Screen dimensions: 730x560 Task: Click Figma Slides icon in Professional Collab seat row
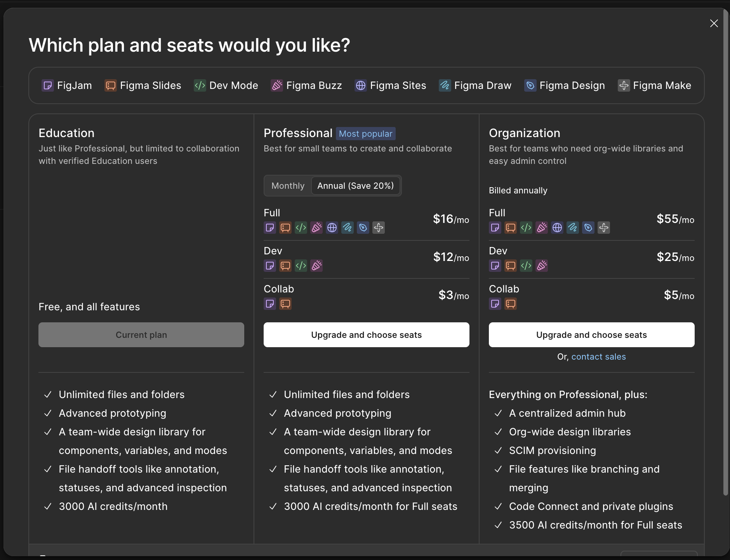pos(285,304)
